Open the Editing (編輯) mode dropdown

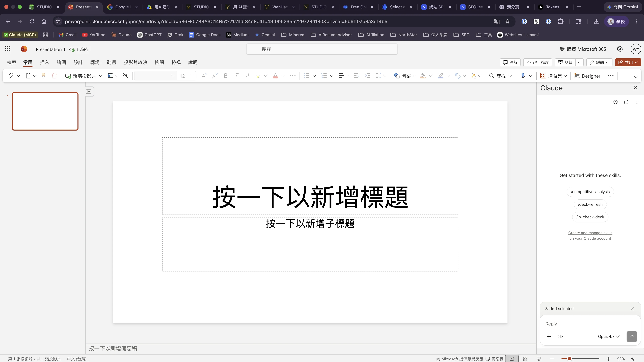pos(599,62)
